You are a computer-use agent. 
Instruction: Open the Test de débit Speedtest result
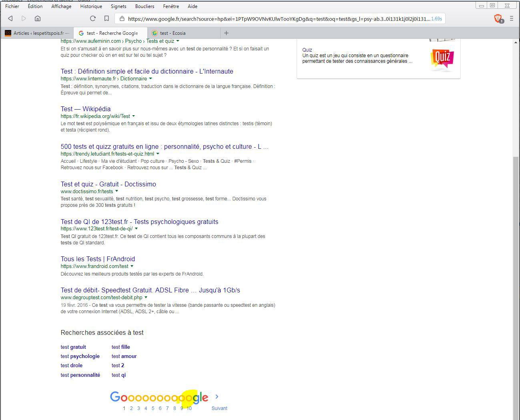[151, 290]
